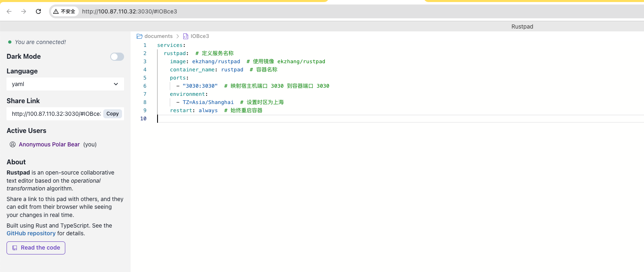Click line number 6 in the gutter
Screen dimensions: 644x272
tap(144, 86)
